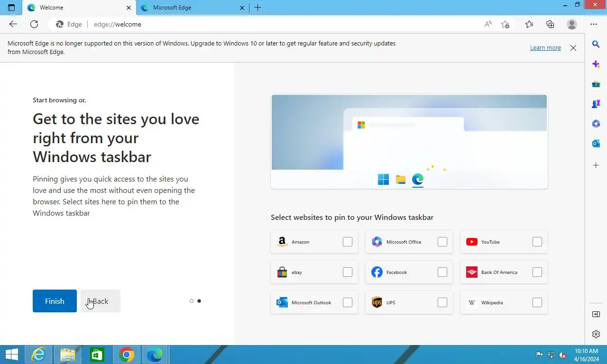Click the muted volume tray icon
Image resolution: width=607 pixels, height=364 pixels.
coord(562,355)
